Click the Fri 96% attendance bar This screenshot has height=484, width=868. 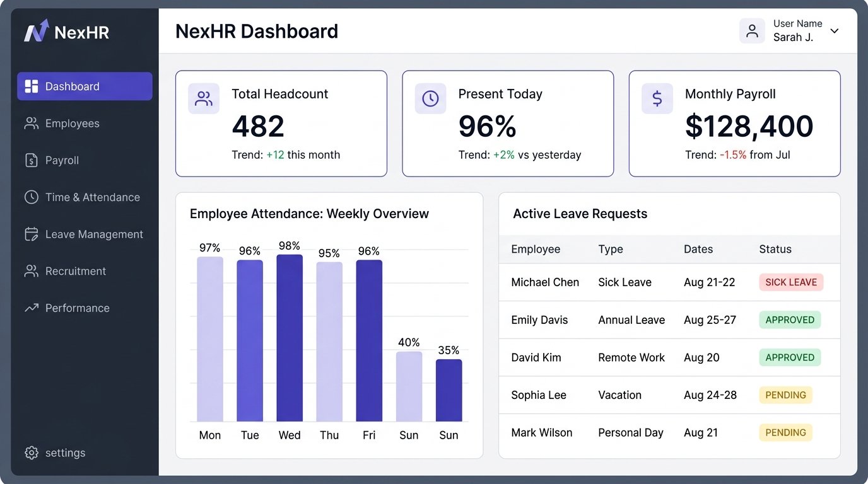point(369,341)
